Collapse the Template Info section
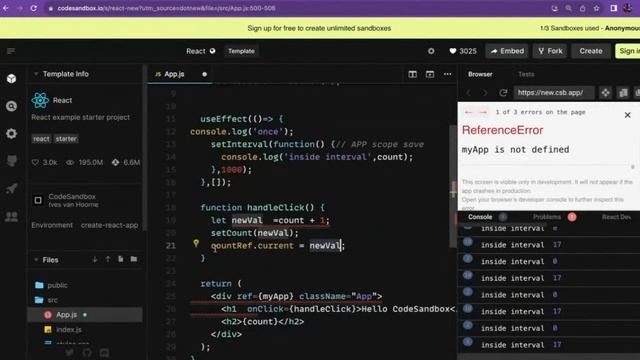 pyautogui.click(x=36, y=74)
